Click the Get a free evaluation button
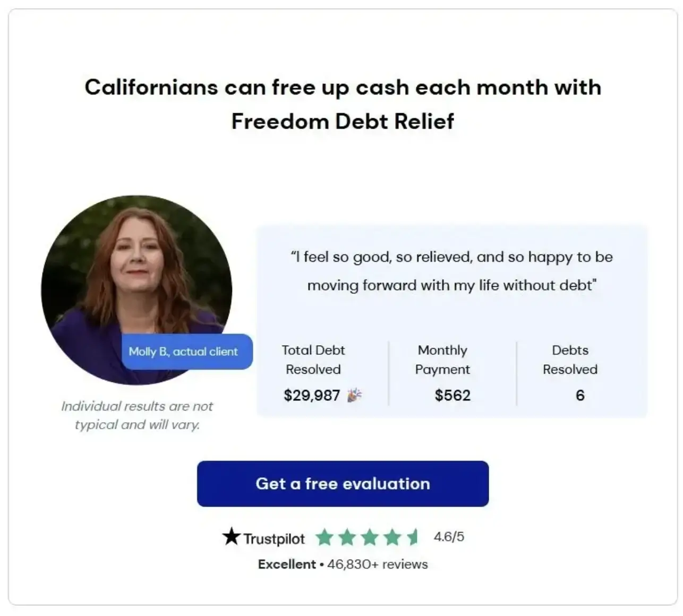The width and height of the screenshot is (683, 616). [343, 483]
